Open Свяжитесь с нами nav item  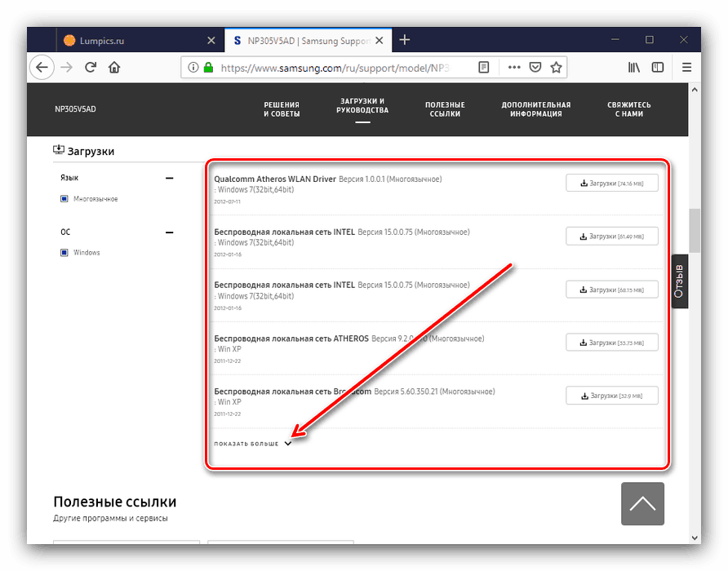(x=629, y=109)
